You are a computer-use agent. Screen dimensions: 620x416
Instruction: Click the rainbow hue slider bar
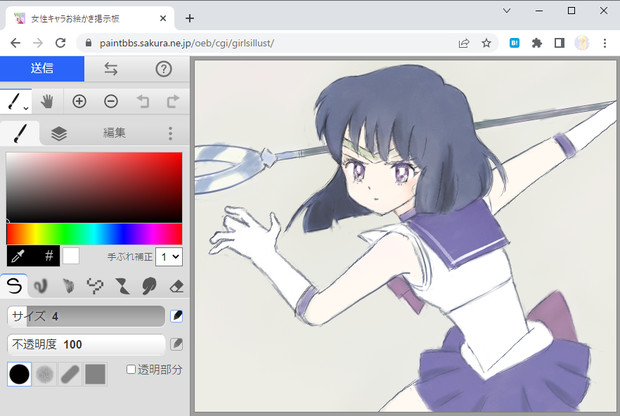point(94,233)
